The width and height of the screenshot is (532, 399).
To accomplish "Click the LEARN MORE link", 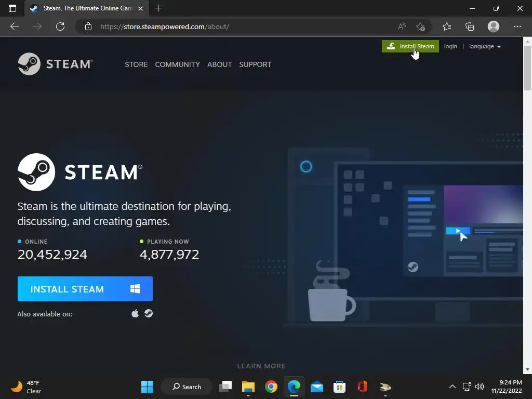I will pyautogui.click(x=261, y=366).
